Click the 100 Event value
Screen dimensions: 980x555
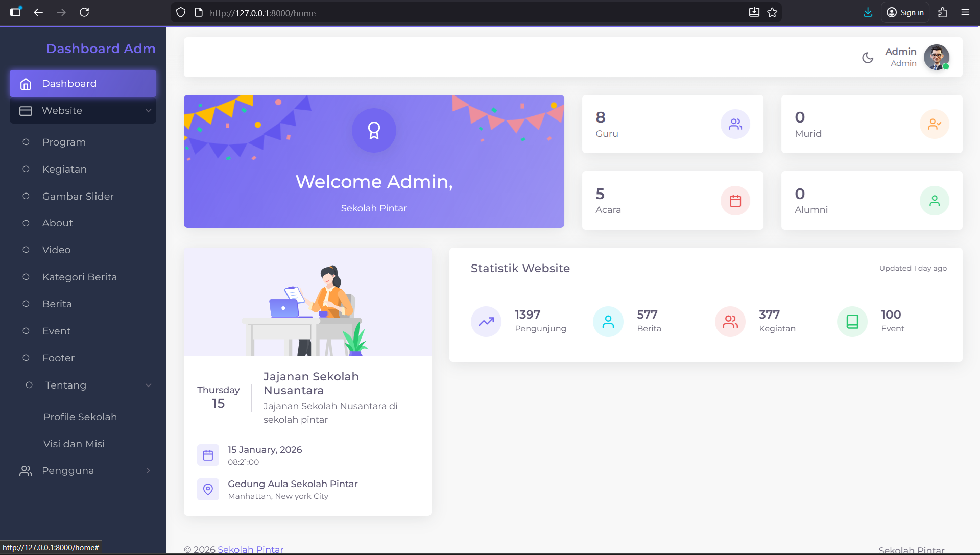tap(891, 315)
